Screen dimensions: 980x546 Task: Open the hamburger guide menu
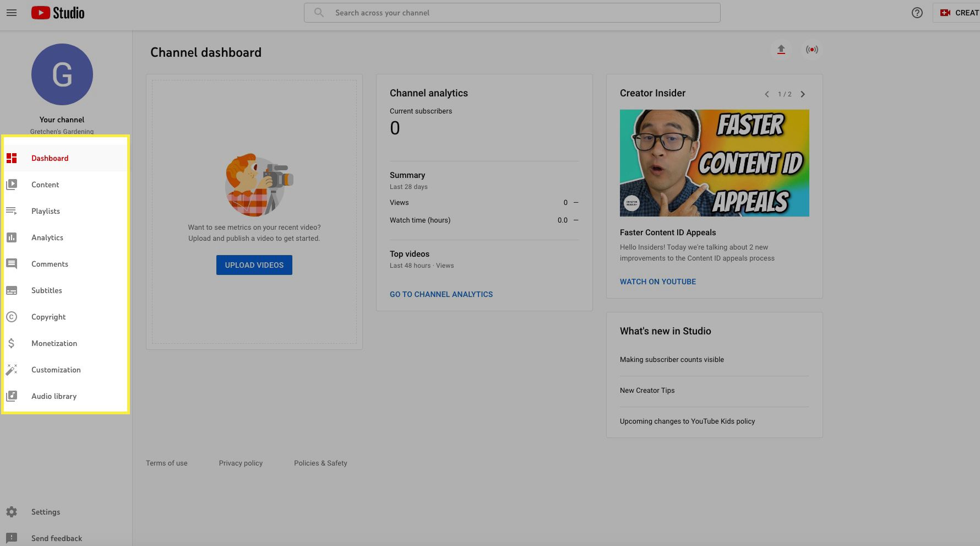(x=12, y=13)
